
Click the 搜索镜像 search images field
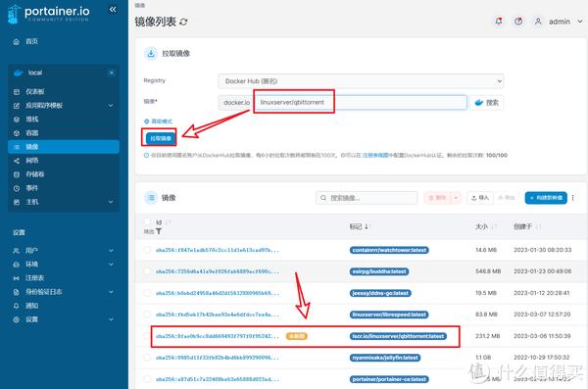point(367,198)
